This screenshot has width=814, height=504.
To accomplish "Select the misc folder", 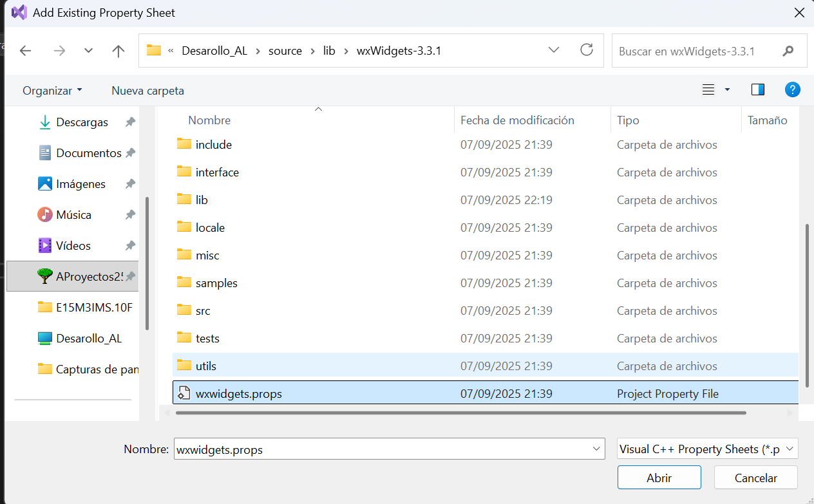I will click(486, 256).
